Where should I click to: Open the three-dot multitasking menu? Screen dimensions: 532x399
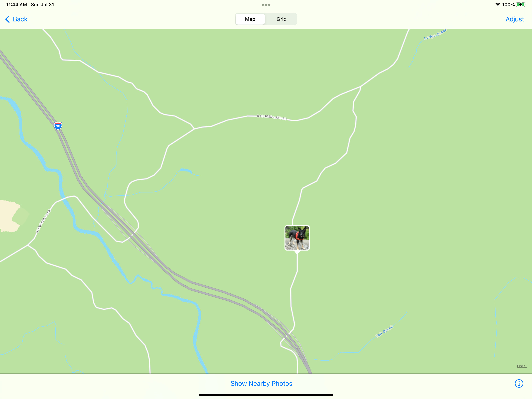(266, 5)
